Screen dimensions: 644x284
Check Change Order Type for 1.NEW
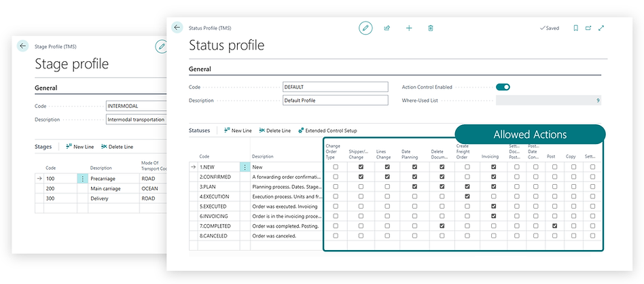tap(336, 167)
